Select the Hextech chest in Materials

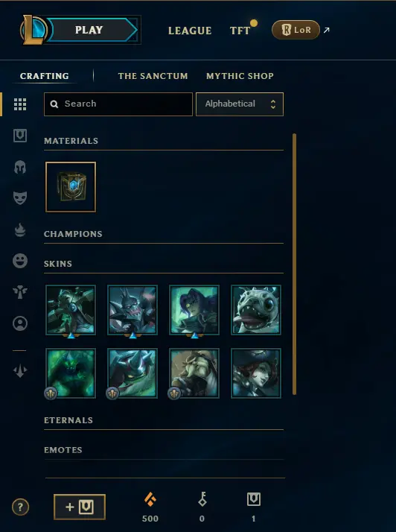click(x=71, y=187)
